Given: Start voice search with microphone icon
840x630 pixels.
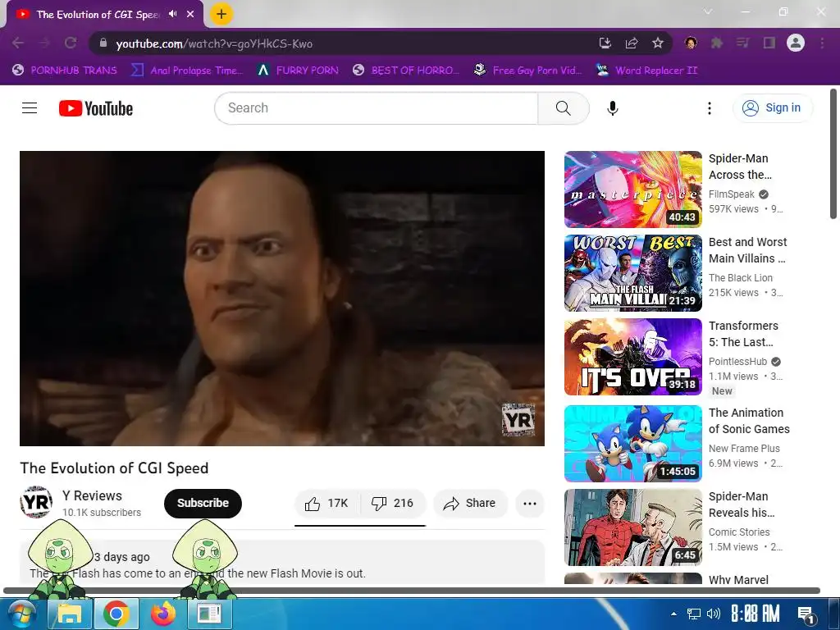Looking at the screenshot, I should tap(612, 108).
